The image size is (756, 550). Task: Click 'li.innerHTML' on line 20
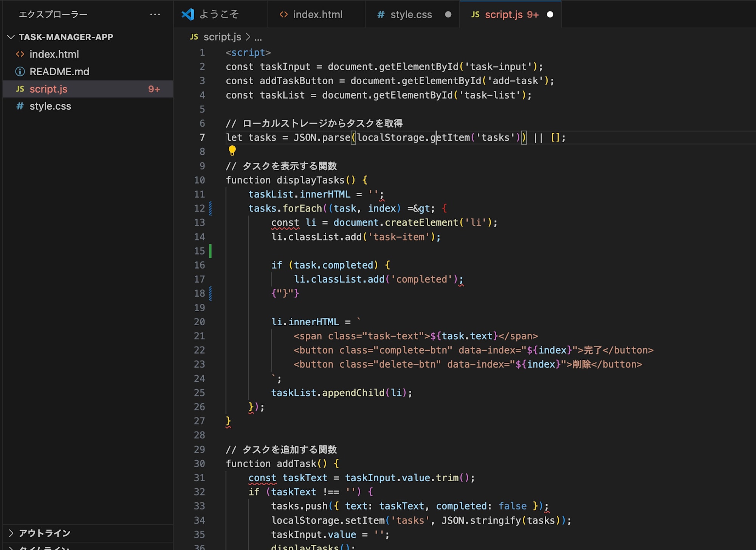click(305, 322)
